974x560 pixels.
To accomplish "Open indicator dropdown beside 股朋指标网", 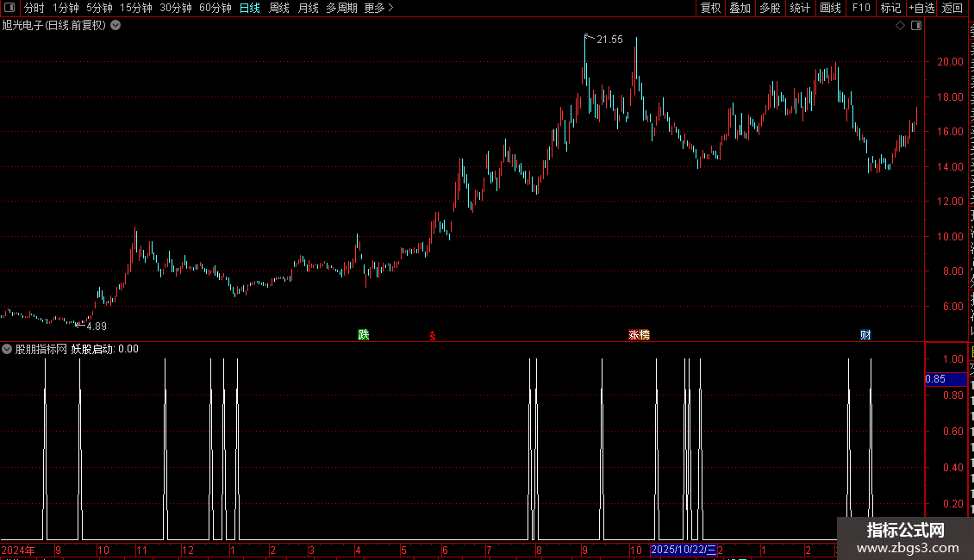I will click(x=7, y=349).
